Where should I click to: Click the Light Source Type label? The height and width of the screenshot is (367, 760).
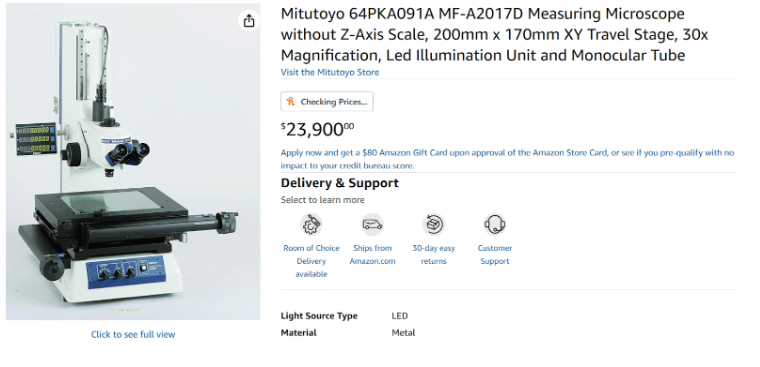click(319, 316)
